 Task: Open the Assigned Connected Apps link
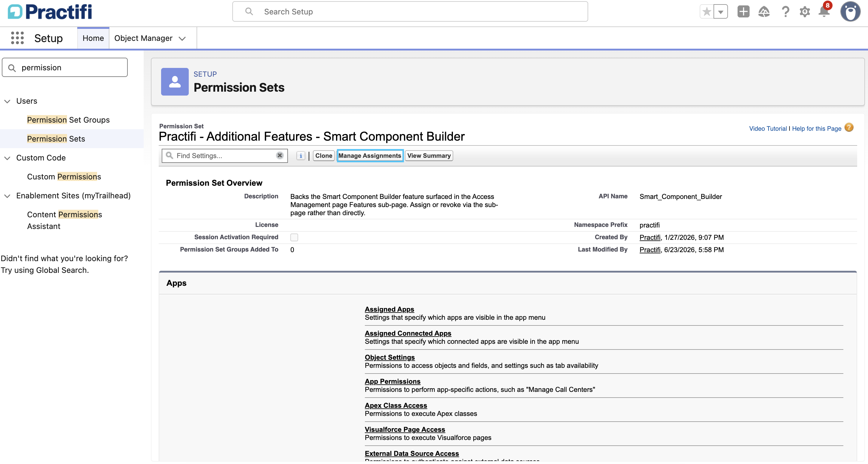tap(408, 333)
